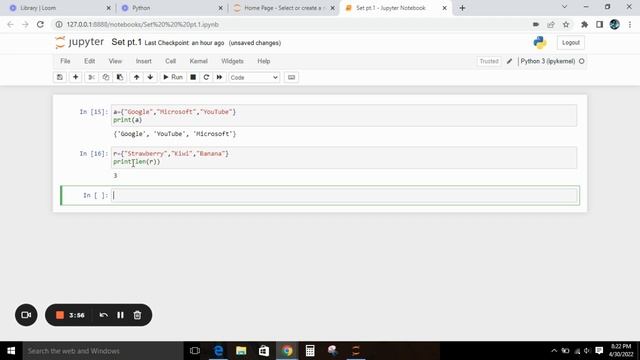Restart kernel and run all cells icon
This screenshot has width=640, height=360.
coord(219,77)
